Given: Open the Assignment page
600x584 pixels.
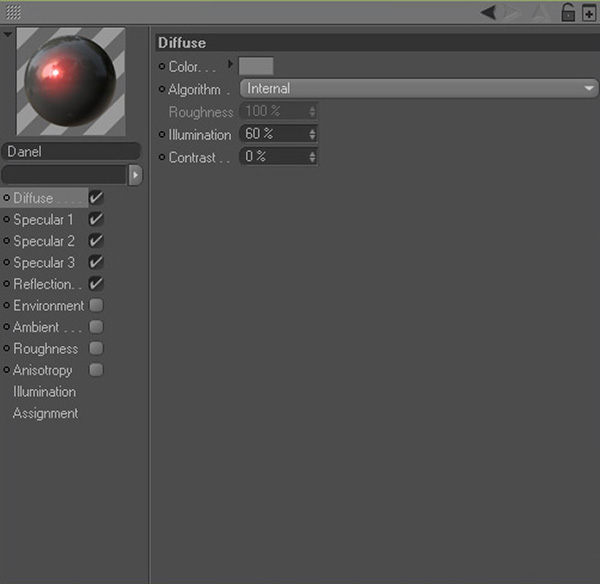Looking at the screenshot, I should pos(45,413).
